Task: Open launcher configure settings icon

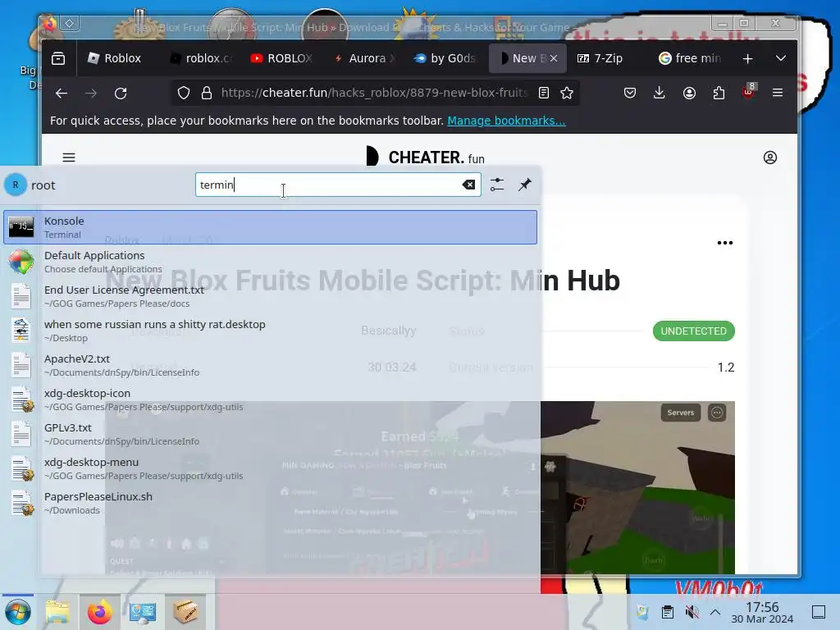Action: coord(497,185)
